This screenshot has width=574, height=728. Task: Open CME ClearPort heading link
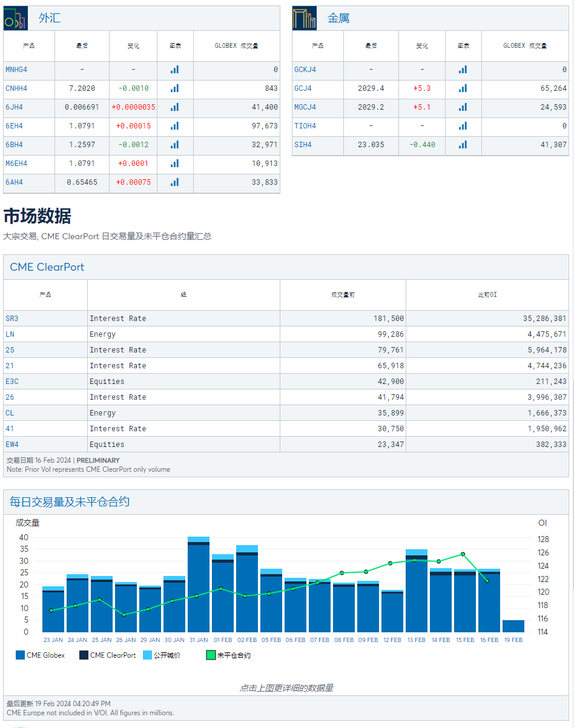coord(47,267)
